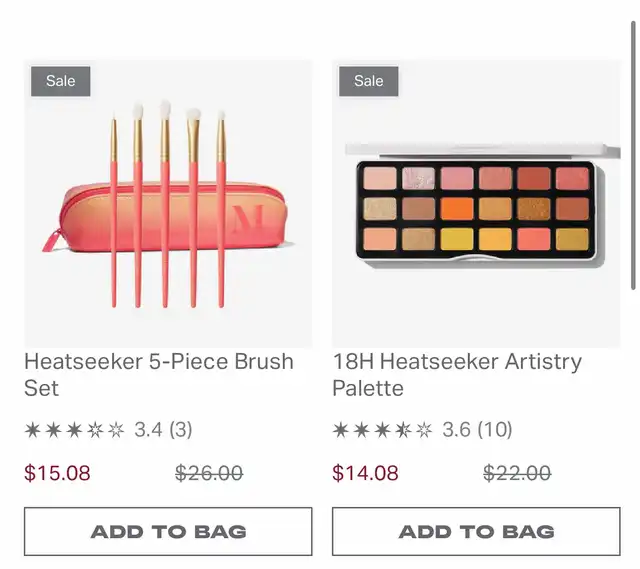The width and height of the screenshot is (640, 569).
Task: Open Heatseeker 5-Piece Brush Set title link
Action: tap(159, 375)
